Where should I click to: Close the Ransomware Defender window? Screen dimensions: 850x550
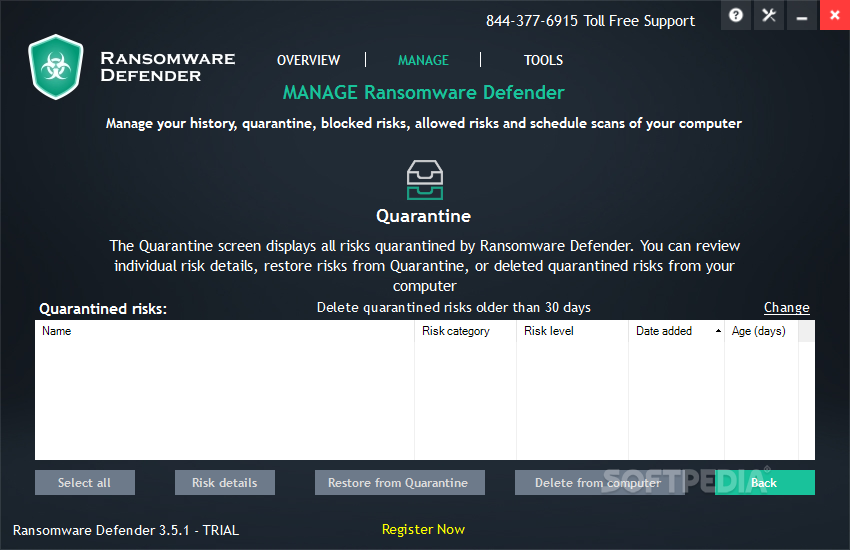[835, 15]
